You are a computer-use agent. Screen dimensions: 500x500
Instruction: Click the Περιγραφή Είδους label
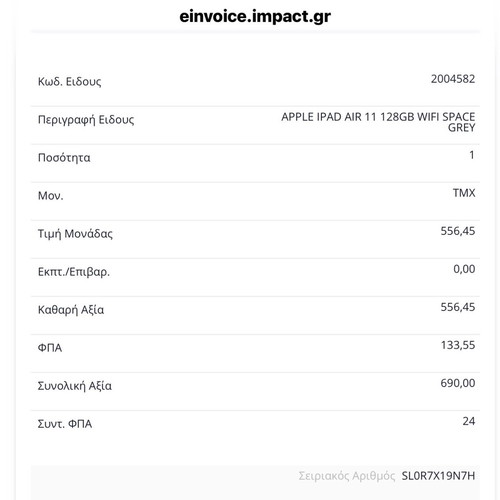pos(86,120)
